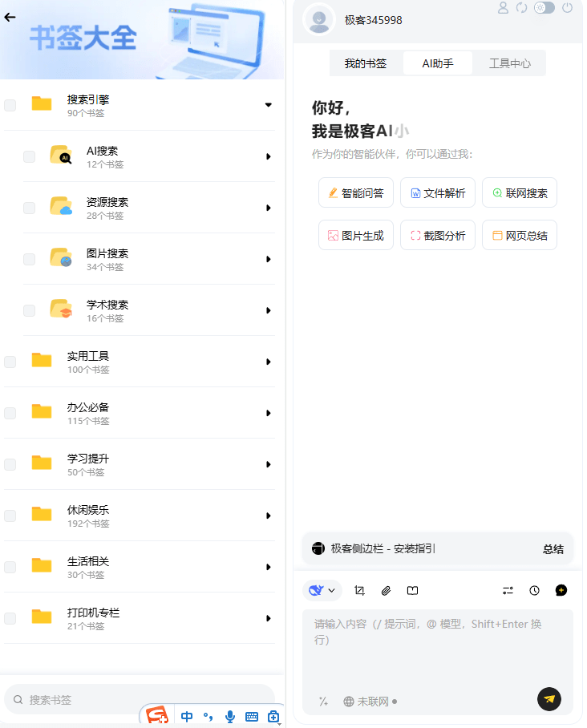
Task: Check the 搜索引擎 folder checkbox
Action: point(10,105)
